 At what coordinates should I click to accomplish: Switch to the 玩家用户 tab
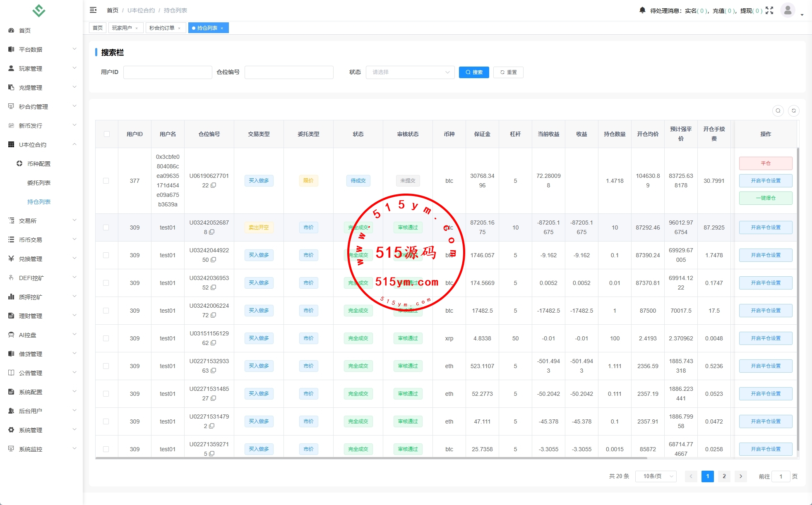(x=122, y=28)
